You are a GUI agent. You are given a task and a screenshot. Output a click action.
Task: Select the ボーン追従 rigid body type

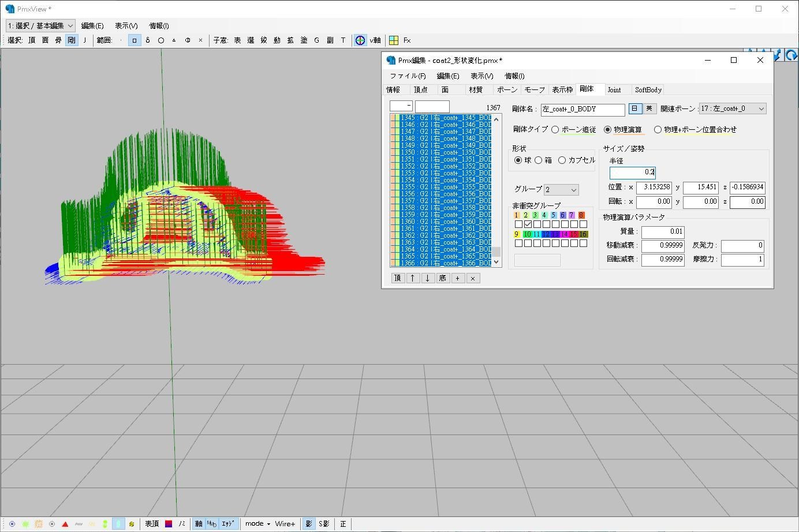(574, 130)
